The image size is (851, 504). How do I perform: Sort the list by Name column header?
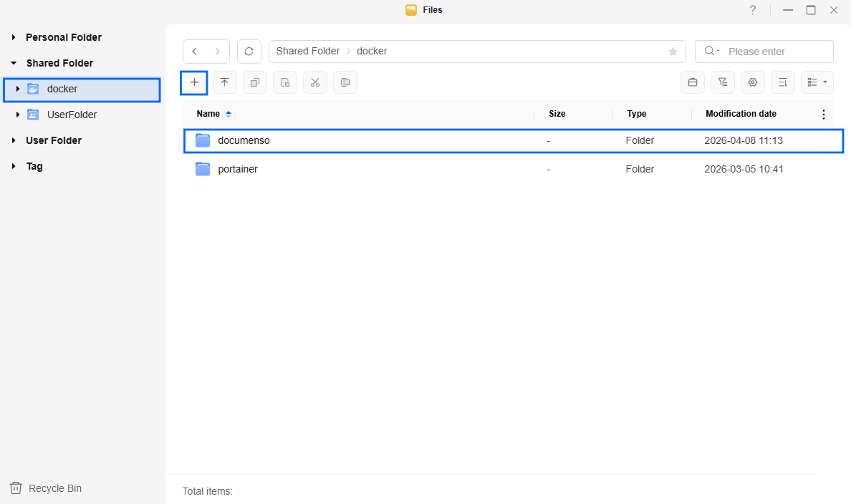point(208,114)
